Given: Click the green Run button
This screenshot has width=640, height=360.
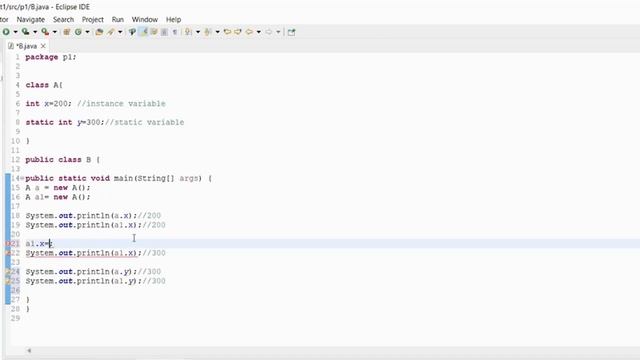Looking at the screenshot, I should (x=6, y=32).
